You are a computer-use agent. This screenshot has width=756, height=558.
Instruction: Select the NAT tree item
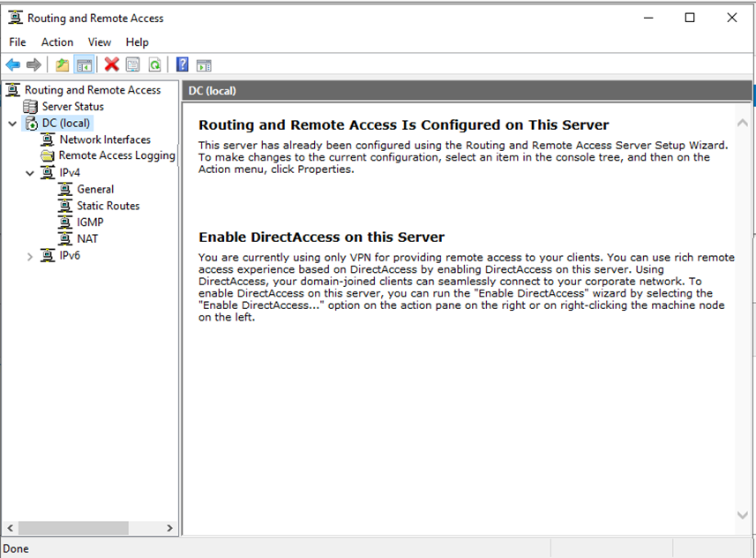87,238
